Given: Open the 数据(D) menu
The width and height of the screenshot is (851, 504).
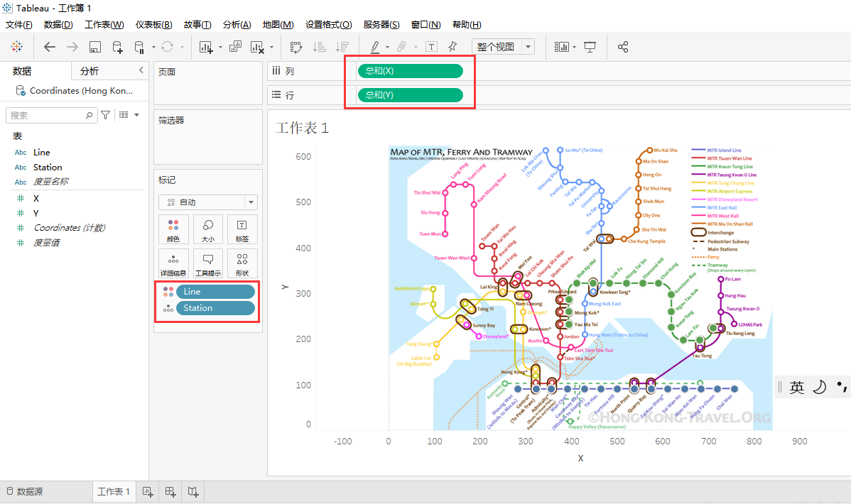Looking at the screenshot, I should click(x=58, y=24).
